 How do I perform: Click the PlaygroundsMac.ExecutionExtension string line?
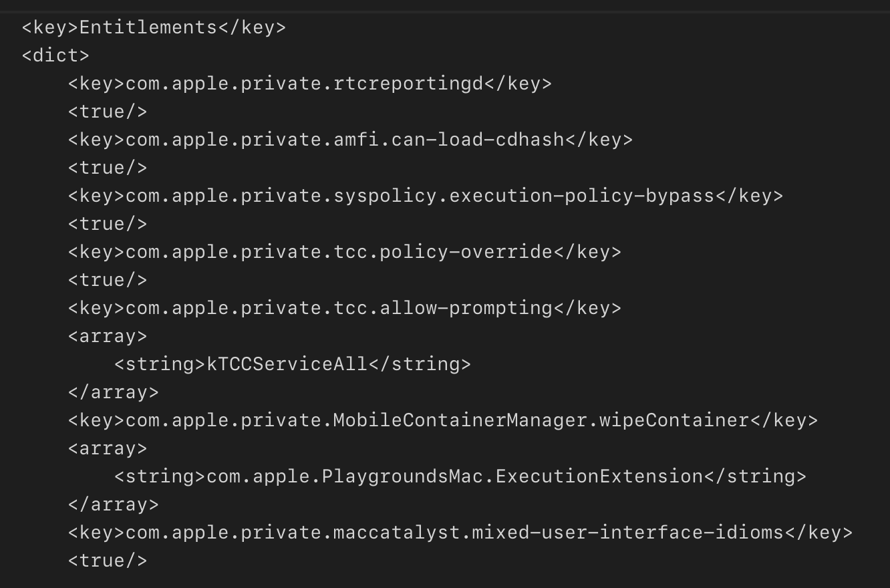pyautogui.click(x=460, y=476)
